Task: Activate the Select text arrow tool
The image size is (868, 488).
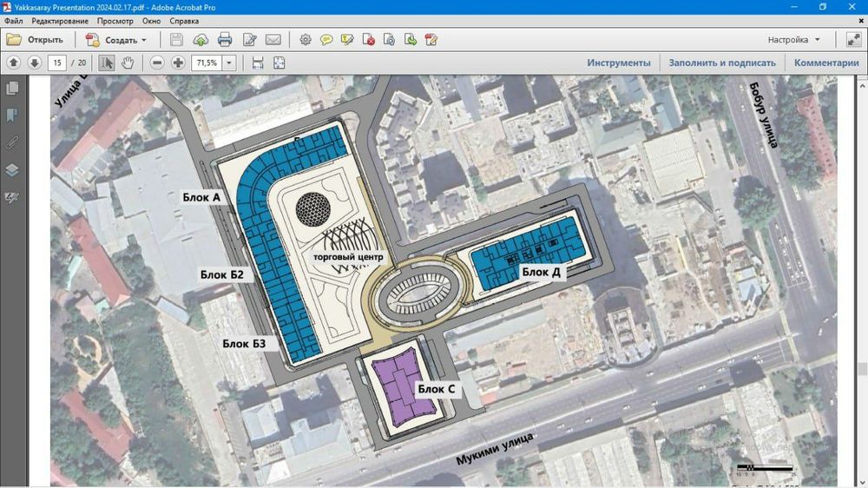Action: [x=106, y=63]
